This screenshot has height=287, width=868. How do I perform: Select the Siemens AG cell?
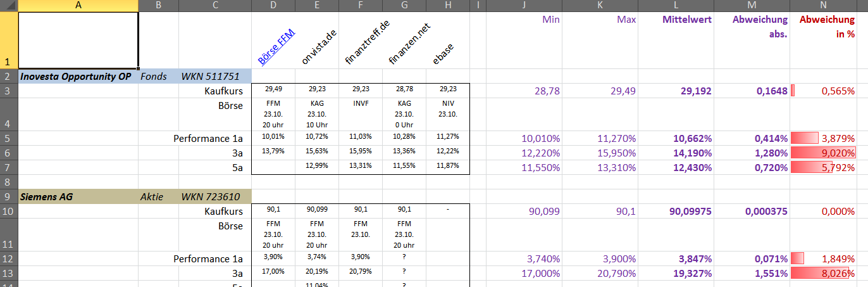(x=77, y=197)
